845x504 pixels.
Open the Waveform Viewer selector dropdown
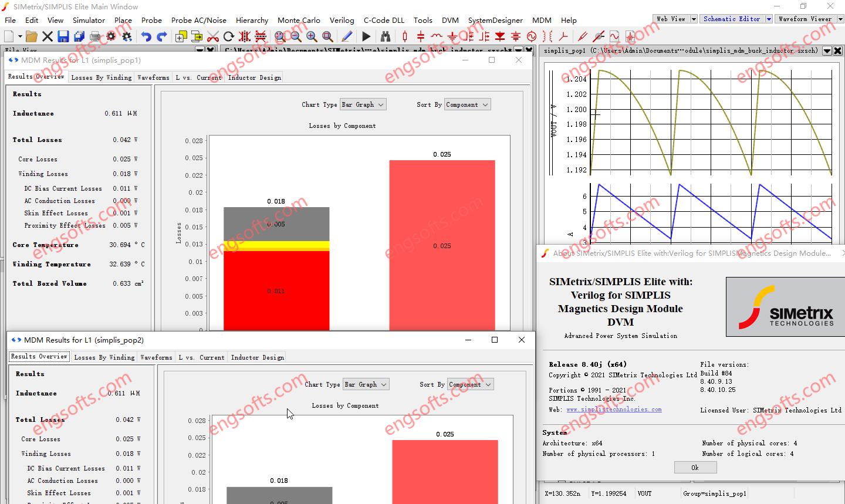tap(841, 18)
